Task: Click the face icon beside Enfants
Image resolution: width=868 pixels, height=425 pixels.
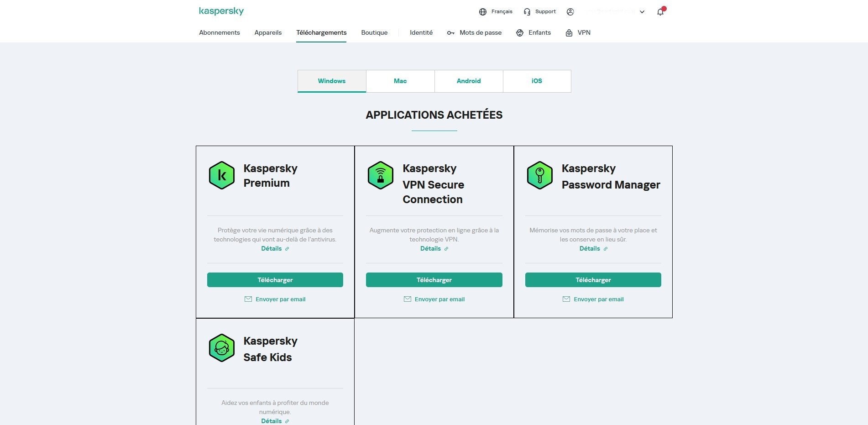Action: [520, 33]
